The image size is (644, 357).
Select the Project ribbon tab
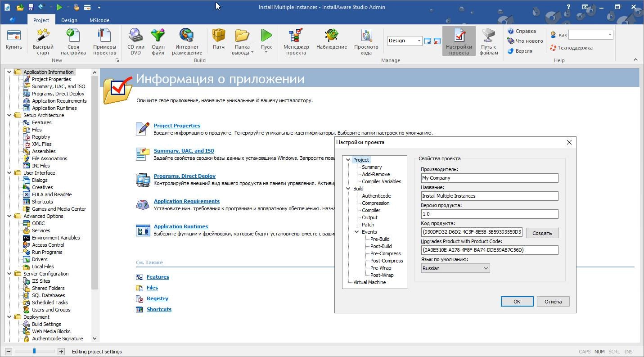click(41, 20)
